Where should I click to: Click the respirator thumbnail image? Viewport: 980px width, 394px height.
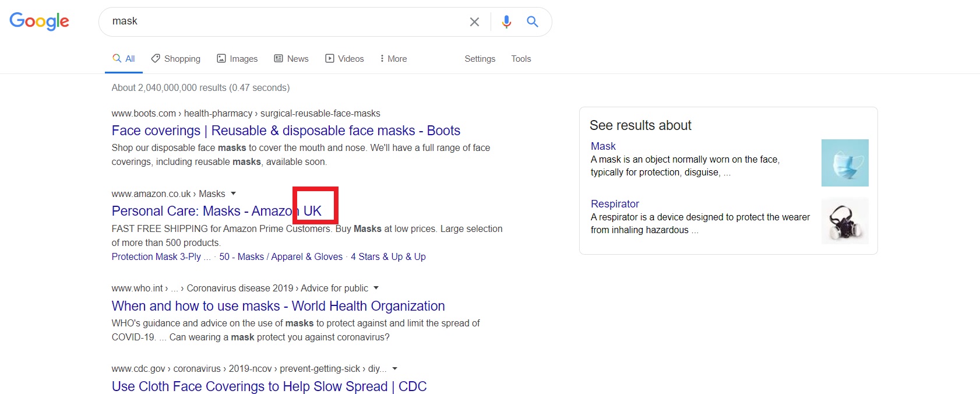(845, 221)
